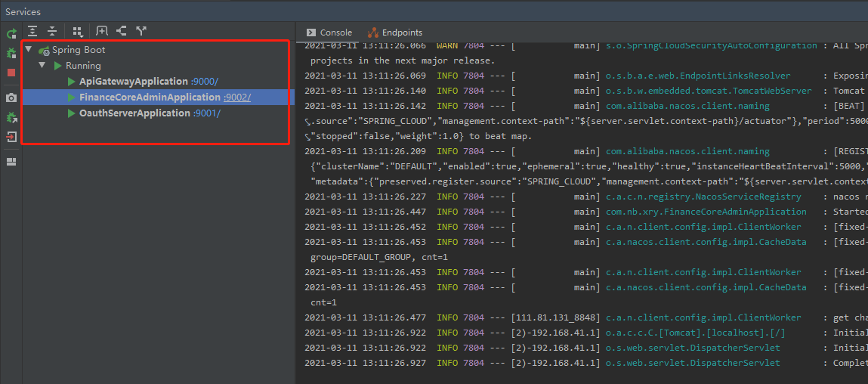Open the Group By options icon
The image size is (868, 384).
[78, 32]
